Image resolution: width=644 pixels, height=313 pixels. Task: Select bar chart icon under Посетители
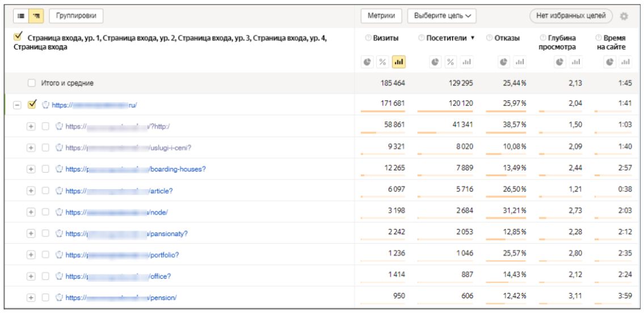[466, 62]
